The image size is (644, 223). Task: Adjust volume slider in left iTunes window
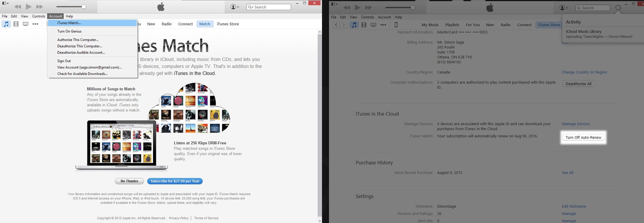pos(71,7)
